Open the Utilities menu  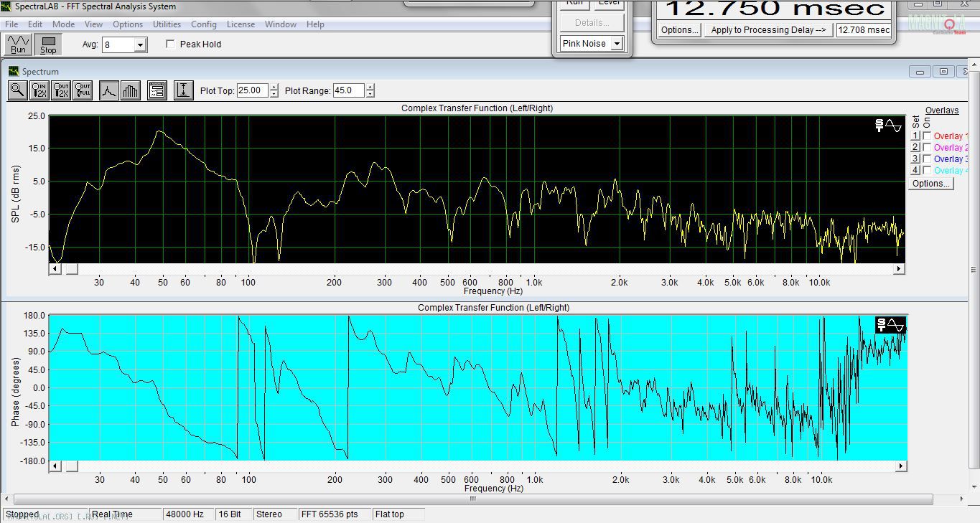(167, 24)
